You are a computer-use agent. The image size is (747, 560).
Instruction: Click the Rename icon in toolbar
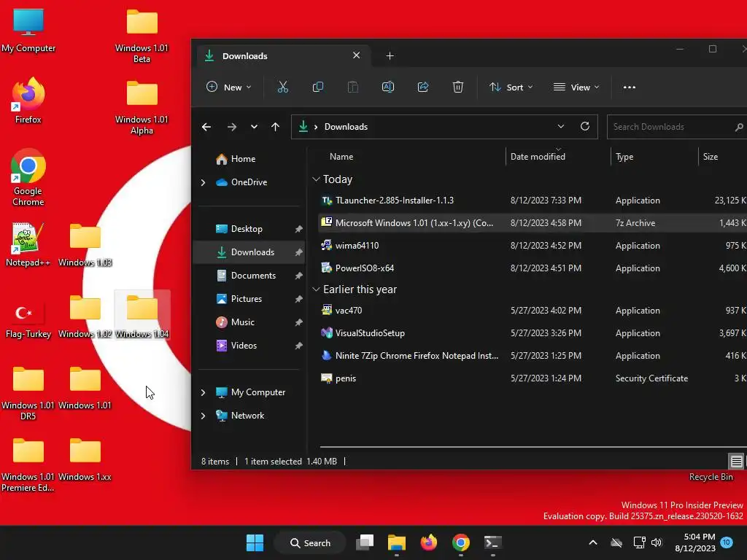[388, 87]
